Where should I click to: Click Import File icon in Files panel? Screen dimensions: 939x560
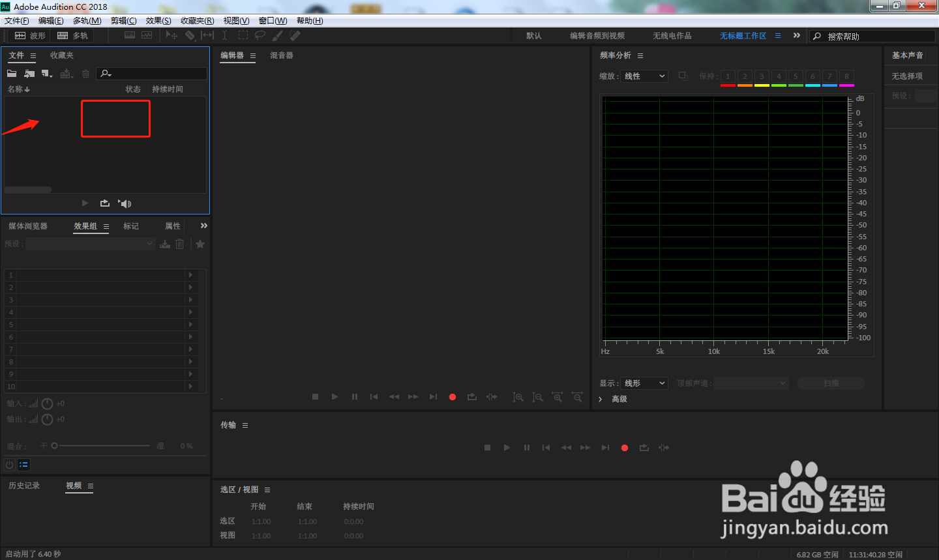(x=29, y=74)
